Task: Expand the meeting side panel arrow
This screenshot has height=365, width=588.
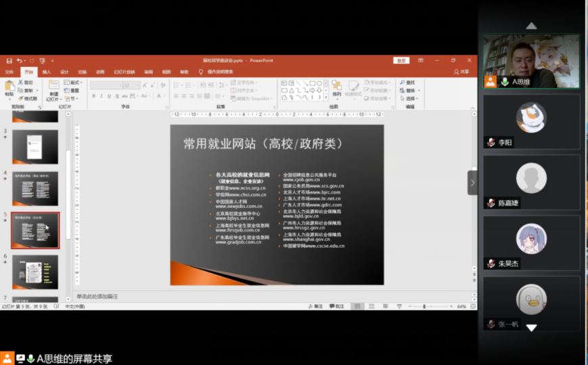Action: (472, 183)
